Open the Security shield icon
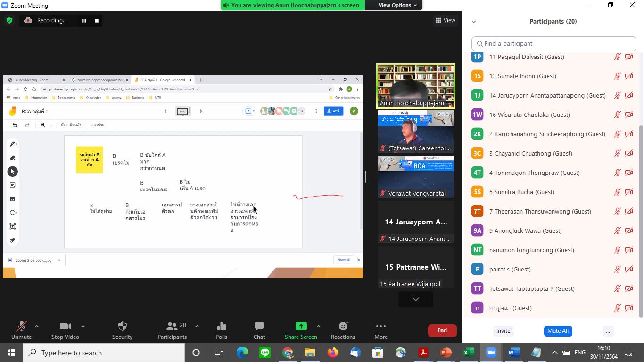Viewport: 644px width, 362px height. pyautogui.click(x=122, y=327)
